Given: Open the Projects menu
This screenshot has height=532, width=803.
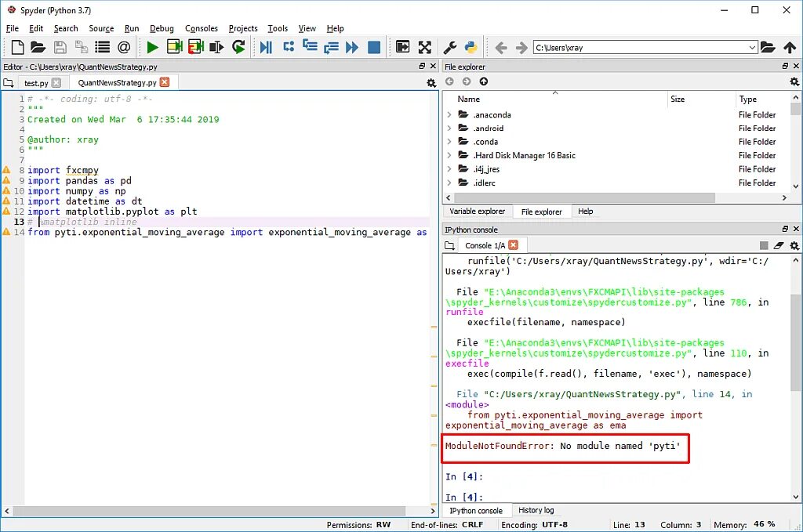Looking at the screenshot, I should pyautogui.click(x=243, y=29).
